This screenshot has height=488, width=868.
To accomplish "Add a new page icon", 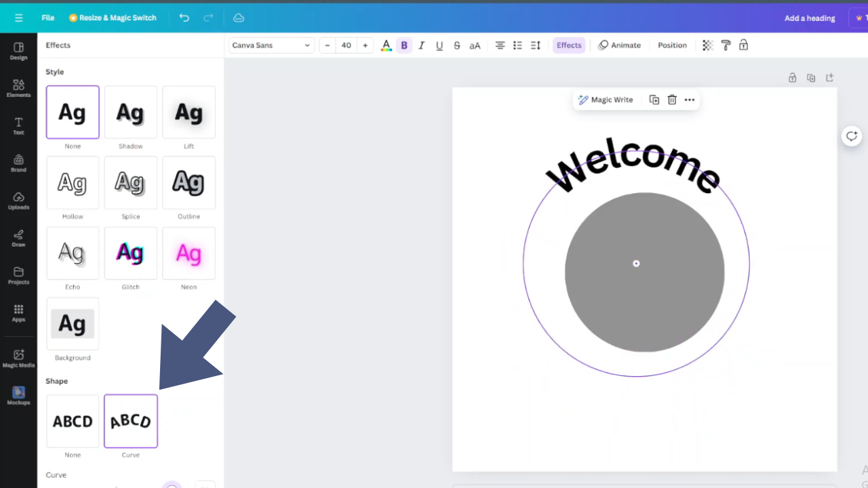I will click(x=829, y=78).
